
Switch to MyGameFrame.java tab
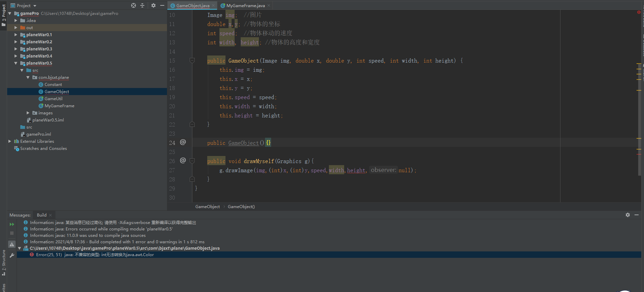245,6
